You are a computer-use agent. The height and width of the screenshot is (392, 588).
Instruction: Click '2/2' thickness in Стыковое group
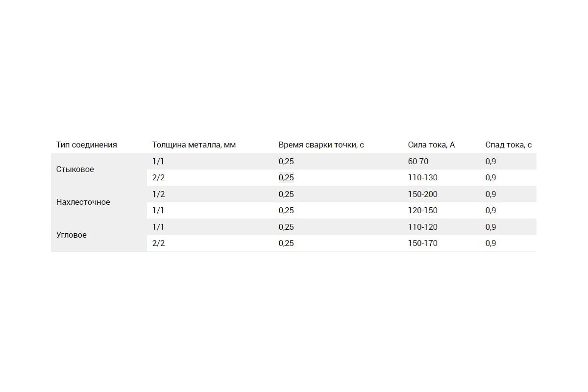click(x=159, y=177)
